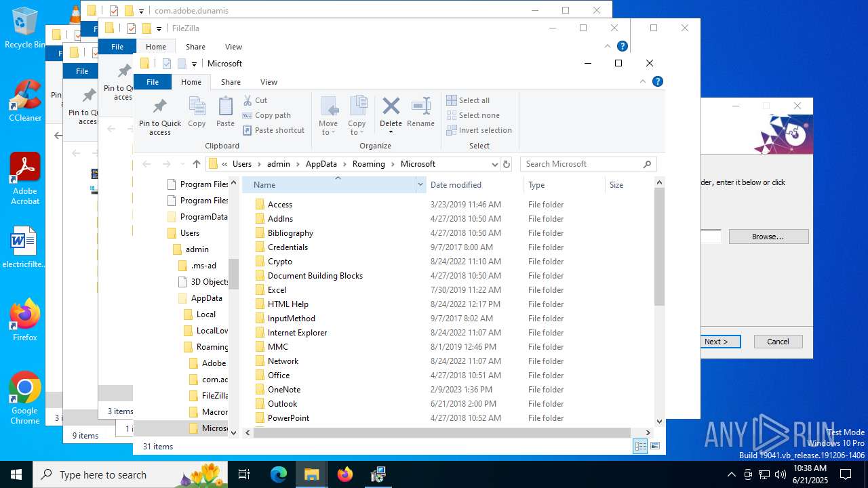Open address bar history dropdown
This screenshot has height=488, width=868.
click(494, 164)
